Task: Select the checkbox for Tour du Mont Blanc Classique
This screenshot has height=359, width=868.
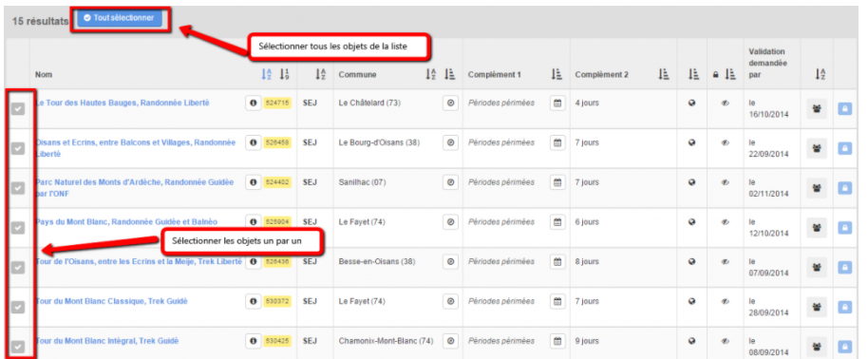Action: [x=18, y=308]
